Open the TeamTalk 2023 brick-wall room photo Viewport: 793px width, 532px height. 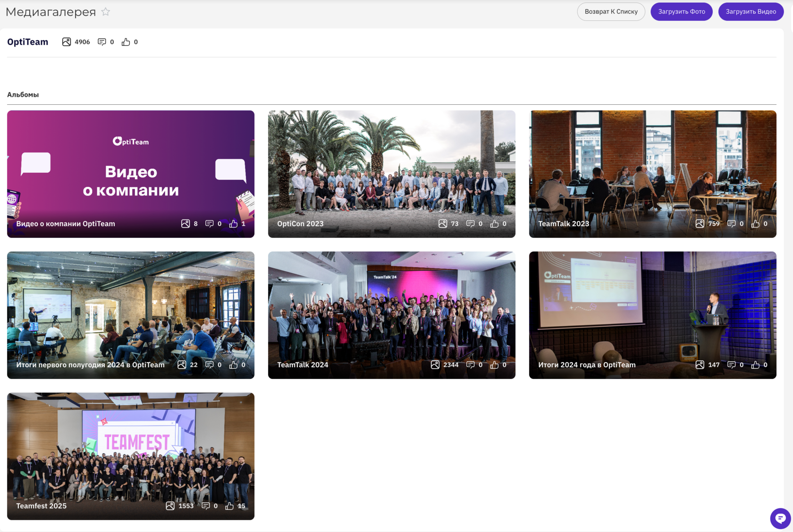[x=653, y=174]
